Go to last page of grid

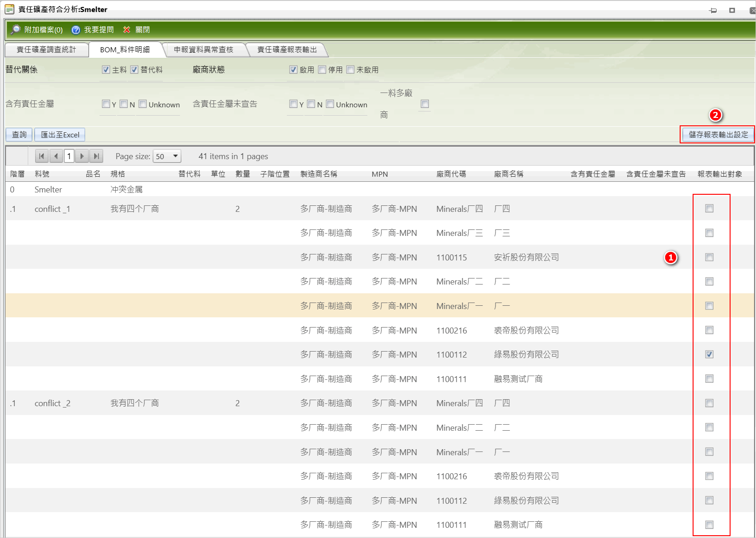(x=96, y=156)
